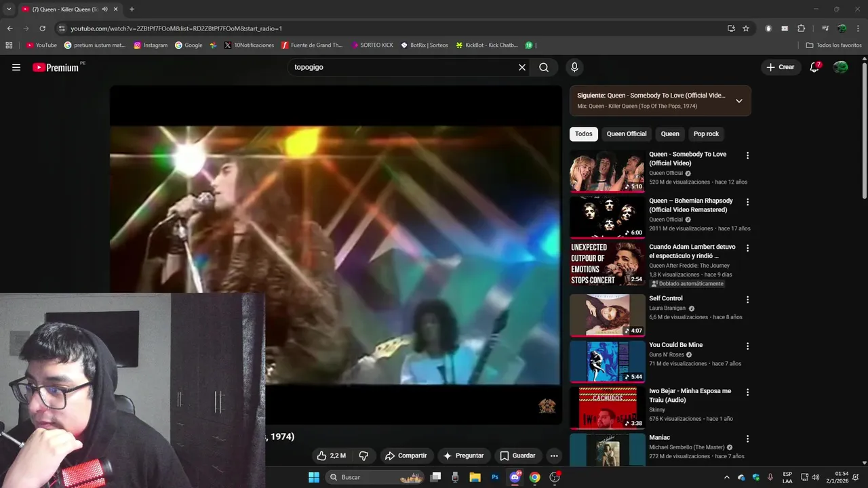
Task: Open Chrome profile avatar
Action: click(x=842, y=28)
